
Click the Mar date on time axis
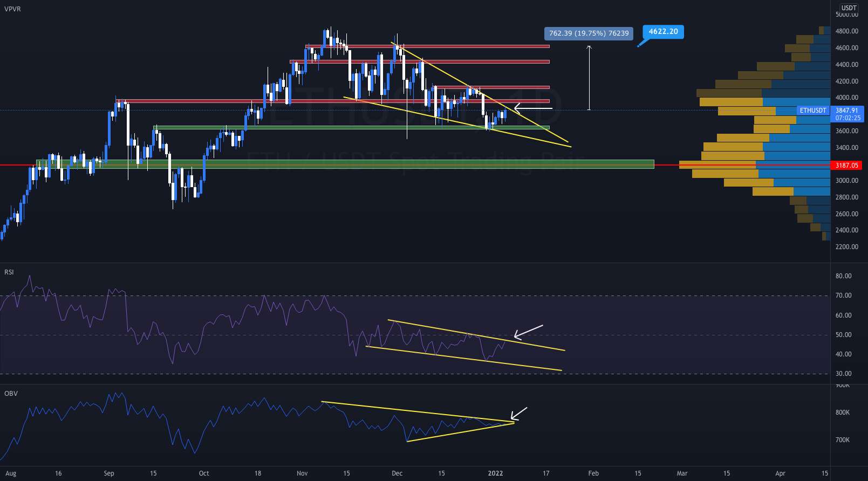click(682, 473)
